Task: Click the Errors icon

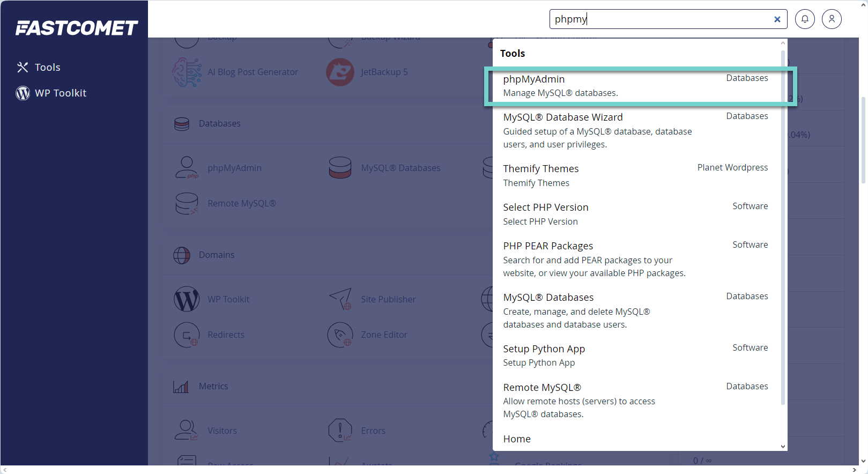Action: tap(340, 431)
